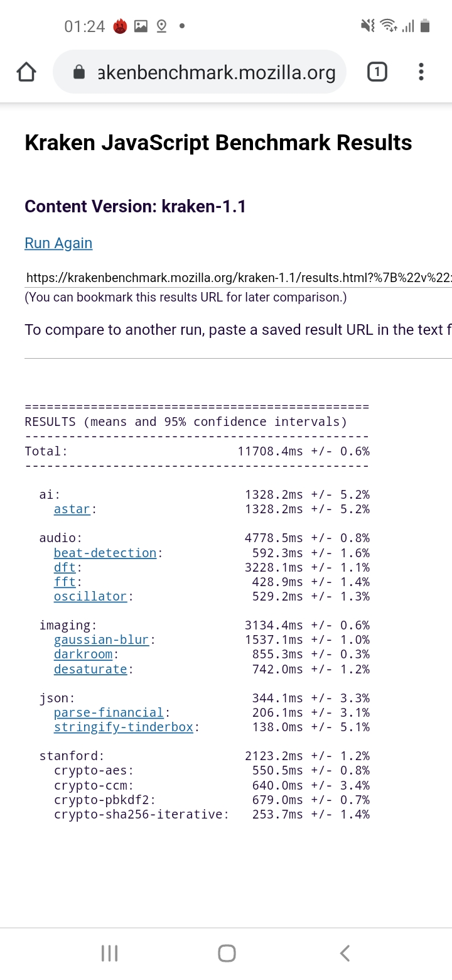The height and width of the screenshot is (980, 452).
Task: Tap the site security lock icon
Action: pos(79,73)
